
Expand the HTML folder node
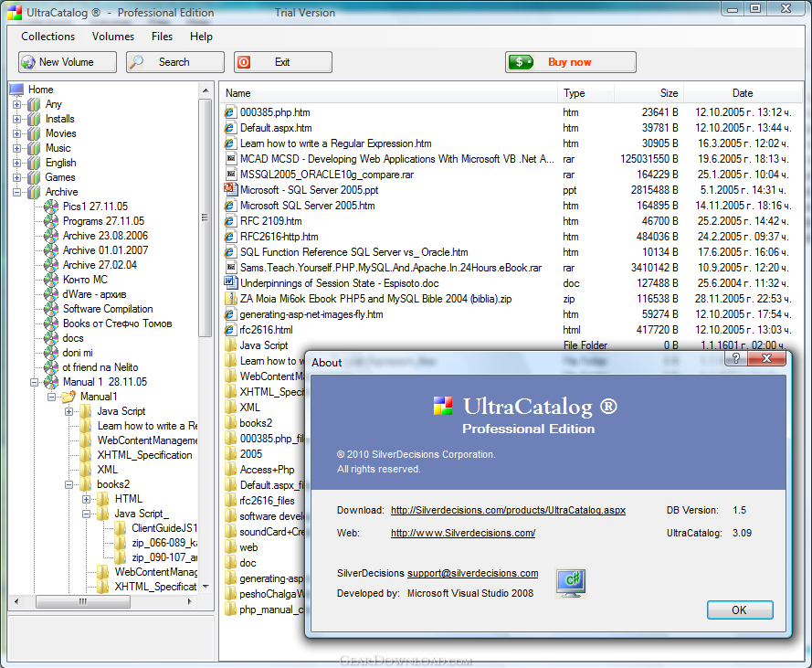coord(87,499)
